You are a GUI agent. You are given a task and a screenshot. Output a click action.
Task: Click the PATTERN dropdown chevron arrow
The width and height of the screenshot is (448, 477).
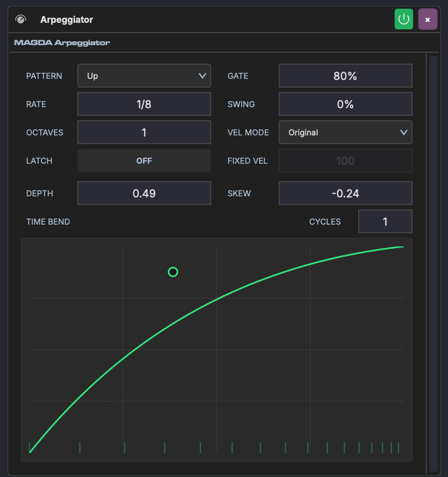point(202,76)
